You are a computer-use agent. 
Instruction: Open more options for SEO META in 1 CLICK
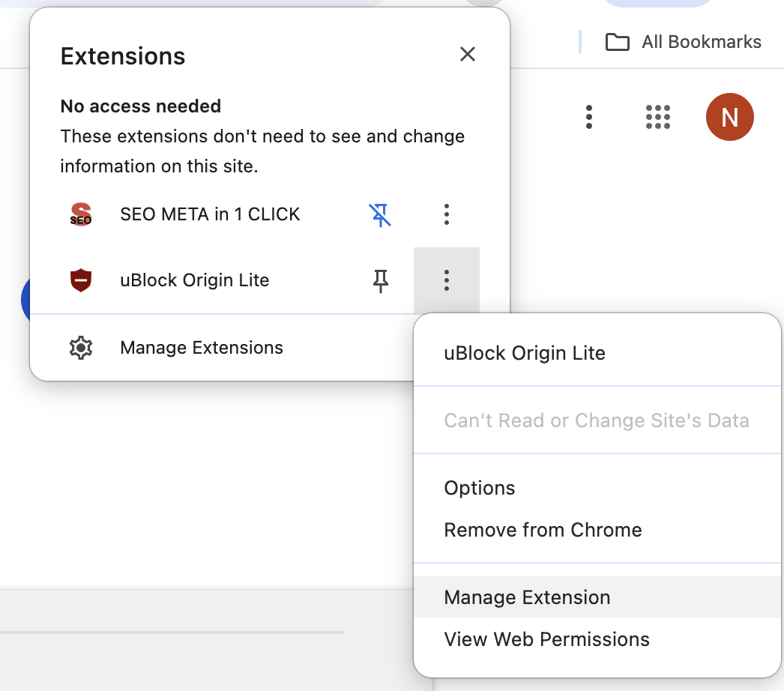click(x=447, y=214)
